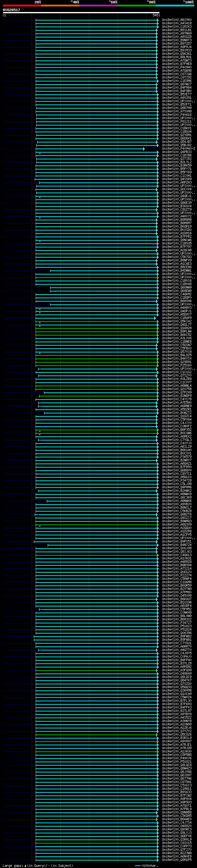Select hit label UniRef100_P36579
This screenshot has width=197, height=868.
(177, 457)
